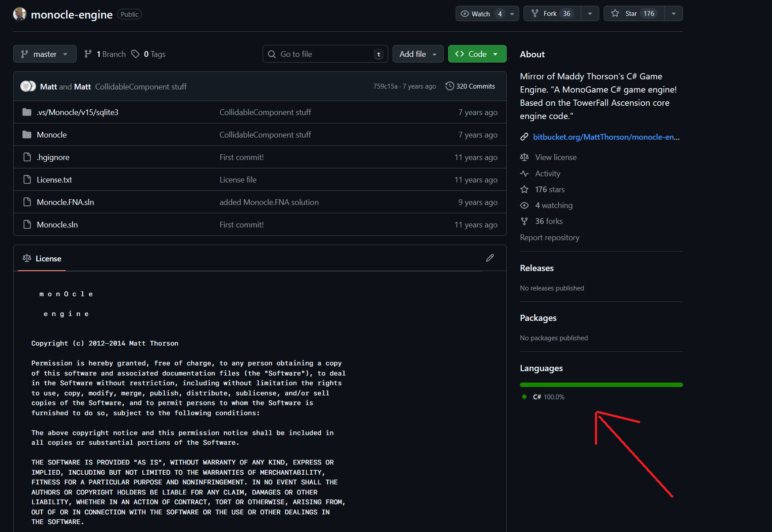Open commit hash 759c15a
This screenshot has height=532, width=772.
[385, 86]
